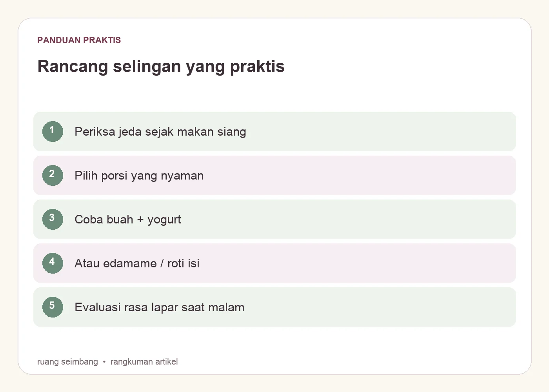
Task: Click the step 2 number badge
Action: pyautogui.click(x=53, y=175)
